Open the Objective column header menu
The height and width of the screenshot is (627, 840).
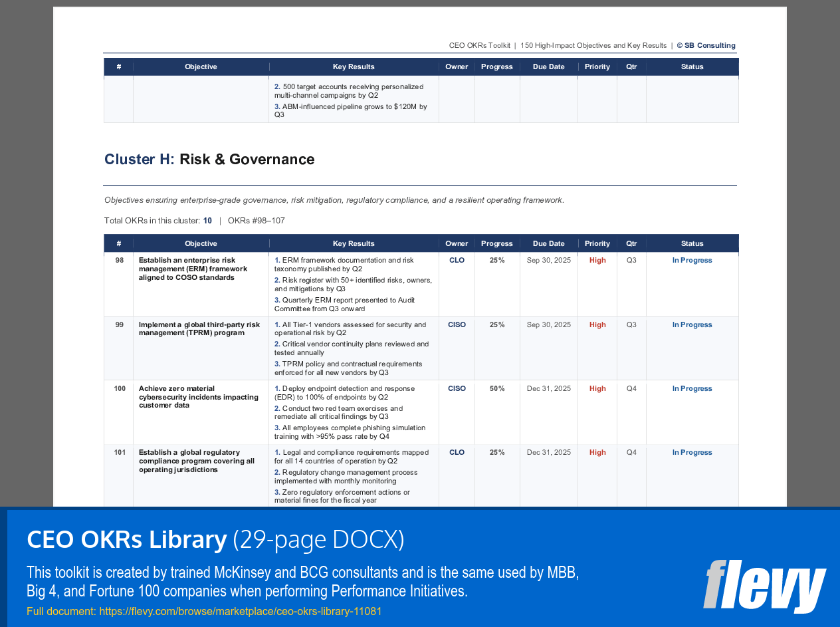click(x=201, y=243)
